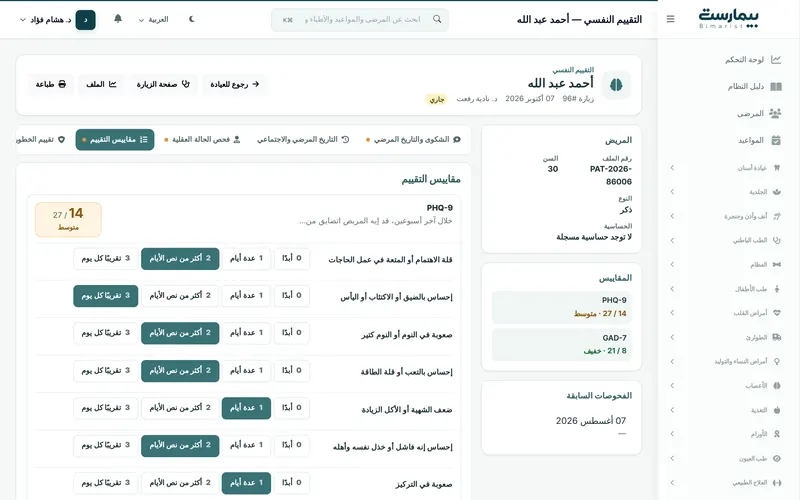Open the GAD-7 score card in المقاييس

pos(562,345)
